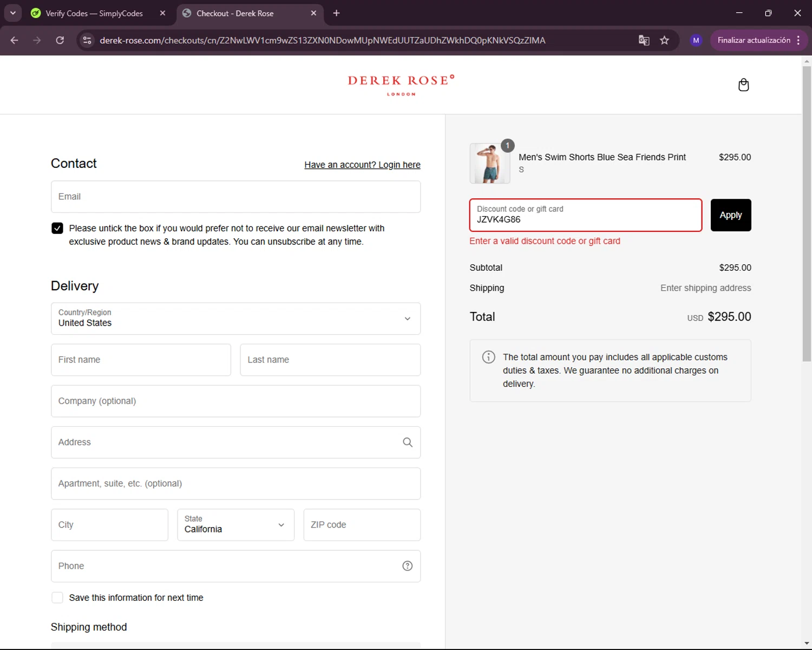Viewport: 812px width, 650px height.
Task: Bookmark this page with star icon
Action: click(x=664, y=40)
